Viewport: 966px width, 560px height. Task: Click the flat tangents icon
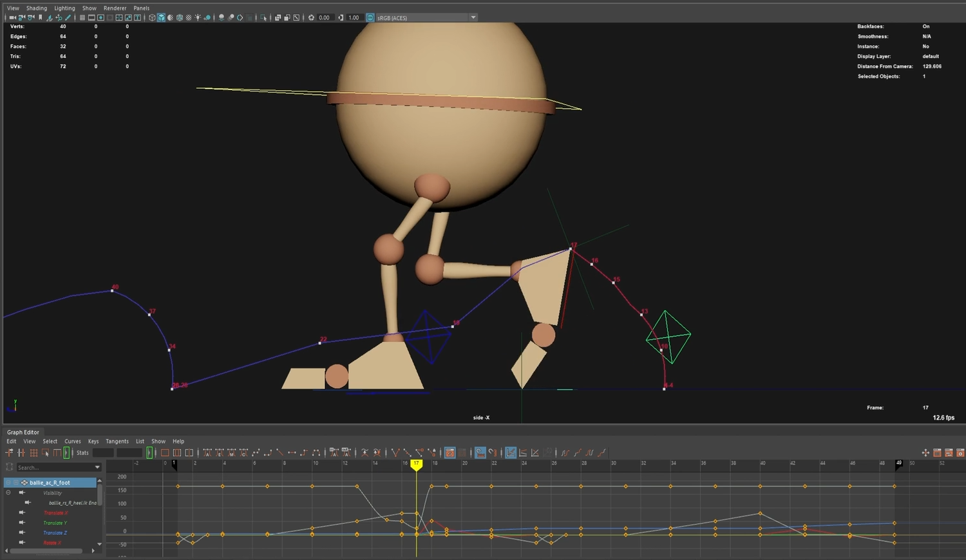click(x=292, y=453)
